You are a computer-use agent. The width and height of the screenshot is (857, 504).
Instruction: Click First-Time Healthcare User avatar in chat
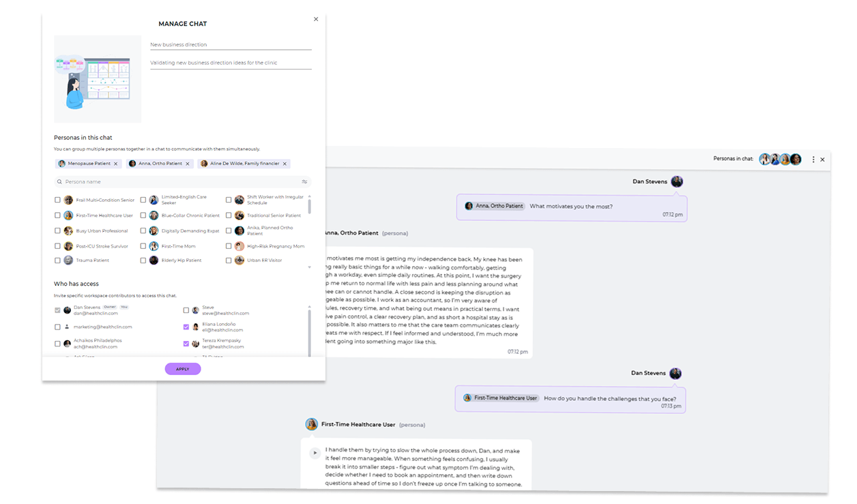[311, 424]
